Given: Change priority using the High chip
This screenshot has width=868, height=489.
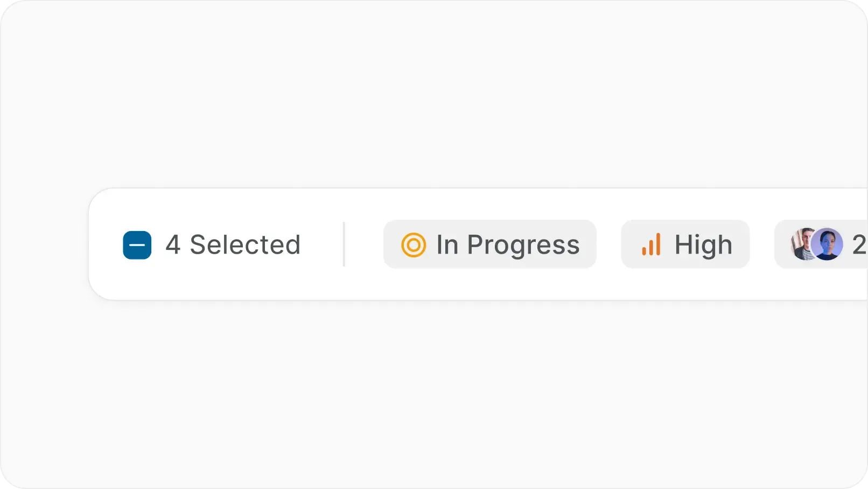Looking at the screenshot, I should click(685, 244).
